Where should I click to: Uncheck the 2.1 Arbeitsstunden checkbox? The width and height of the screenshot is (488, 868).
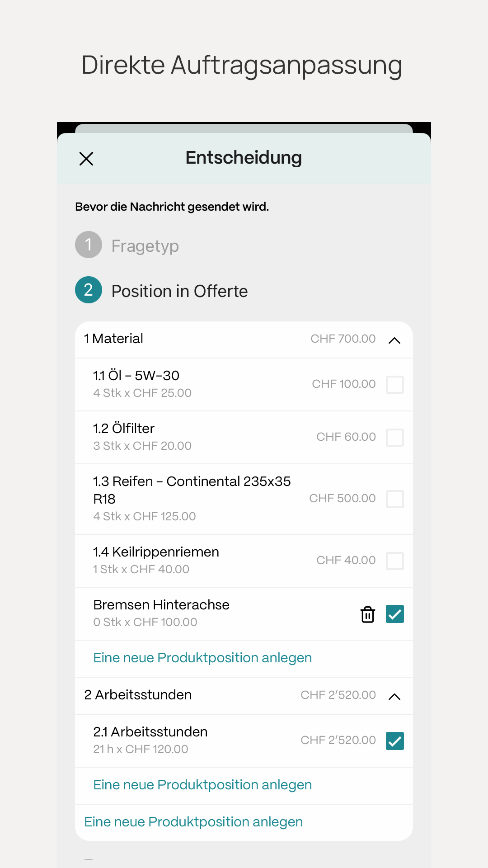(394, 741)
